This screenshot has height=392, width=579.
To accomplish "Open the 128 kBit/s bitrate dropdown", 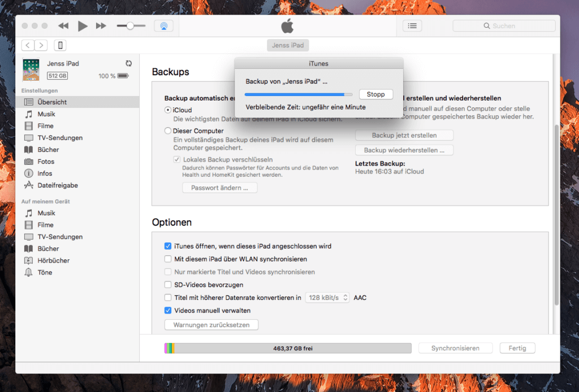I will 327,298.
